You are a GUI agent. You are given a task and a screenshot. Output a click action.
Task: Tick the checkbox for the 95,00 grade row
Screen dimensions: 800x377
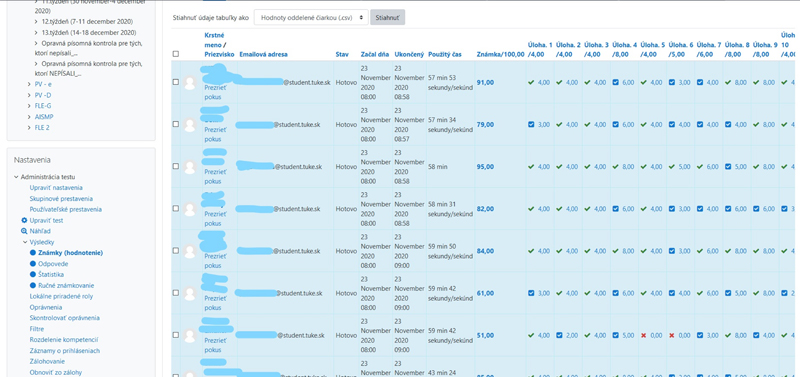pos(176,167)
